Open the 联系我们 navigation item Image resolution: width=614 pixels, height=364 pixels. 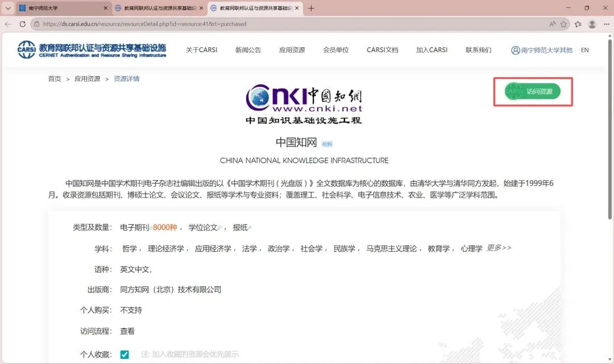click(x=478, y=50)
